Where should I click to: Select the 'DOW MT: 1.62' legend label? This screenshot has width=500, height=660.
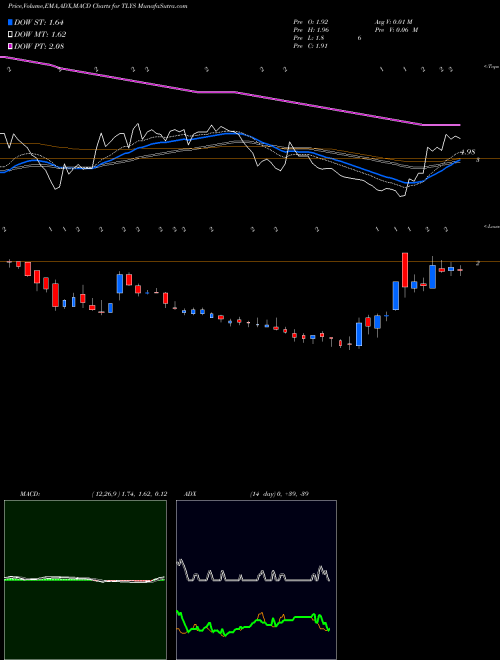40,35
